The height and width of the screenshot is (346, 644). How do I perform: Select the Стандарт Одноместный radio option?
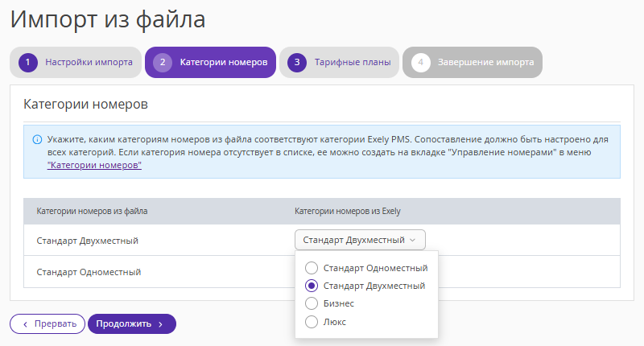tap(312, 268)
